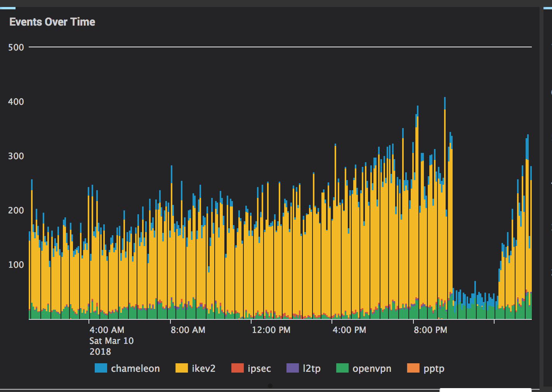Viewport: 552px width, 392px height.
Task: Hide the ikev2 series via its legend label
Action: (203, 368)
